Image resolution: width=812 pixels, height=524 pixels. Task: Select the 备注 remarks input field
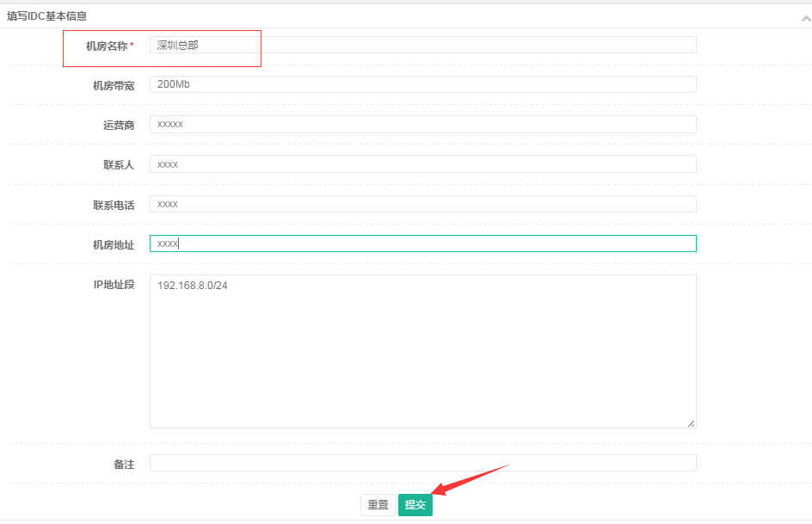[421, 462]
